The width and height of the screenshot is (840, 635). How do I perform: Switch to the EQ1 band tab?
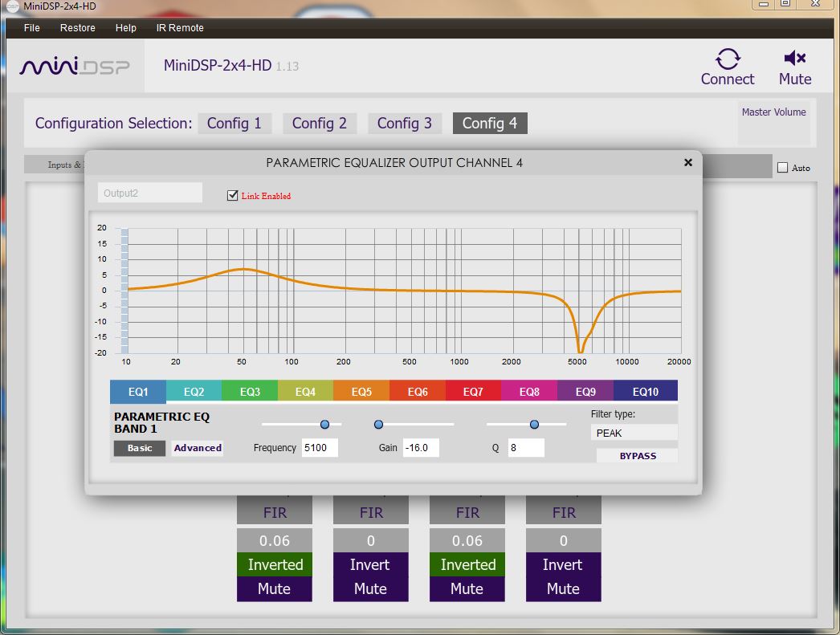(138, 392)
